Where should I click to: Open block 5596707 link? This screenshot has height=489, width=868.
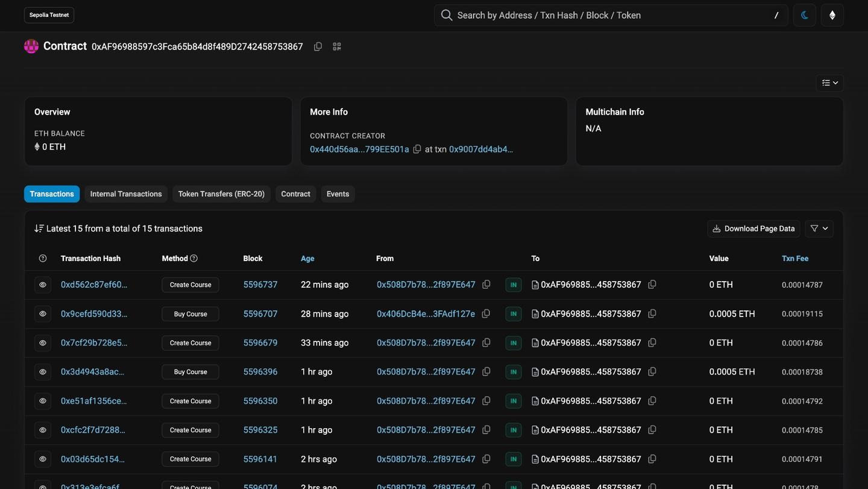point(260,314)
